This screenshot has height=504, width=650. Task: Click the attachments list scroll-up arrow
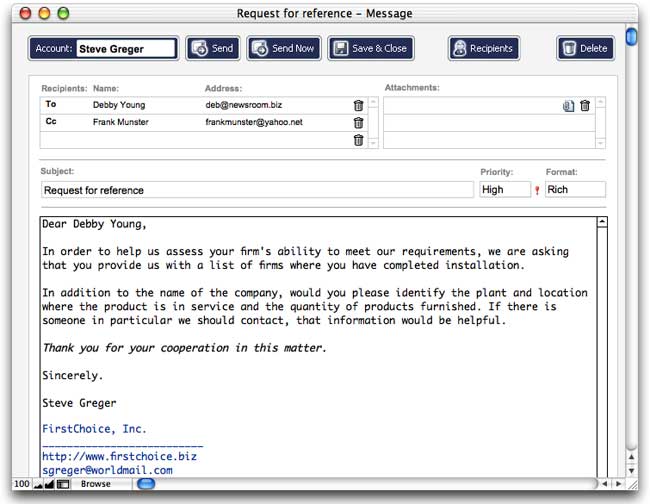click(600, 102)
